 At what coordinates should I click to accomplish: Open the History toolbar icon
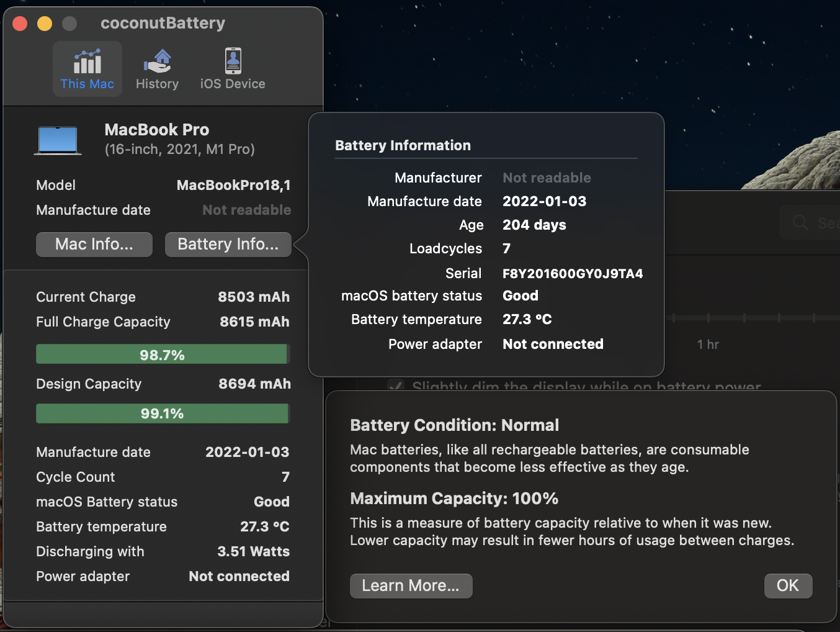pyautogui.click(x=157, y=69)
